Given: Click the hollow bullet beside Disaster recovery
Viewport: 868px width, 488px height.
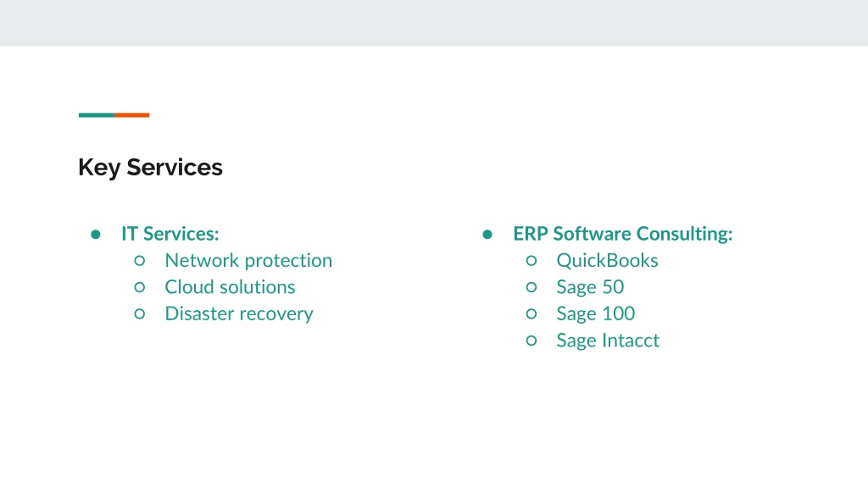Looking at the screenshot, I should (140, 313).
